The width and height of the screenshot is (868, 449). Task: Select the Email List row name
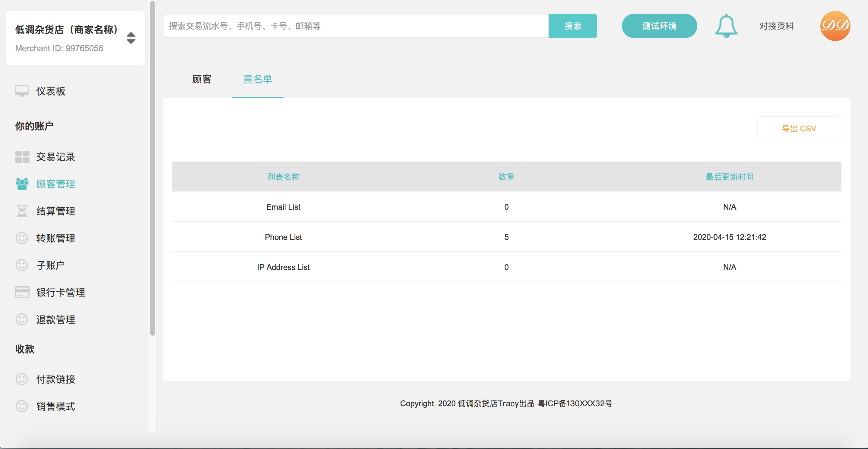[x=284, y=207]
